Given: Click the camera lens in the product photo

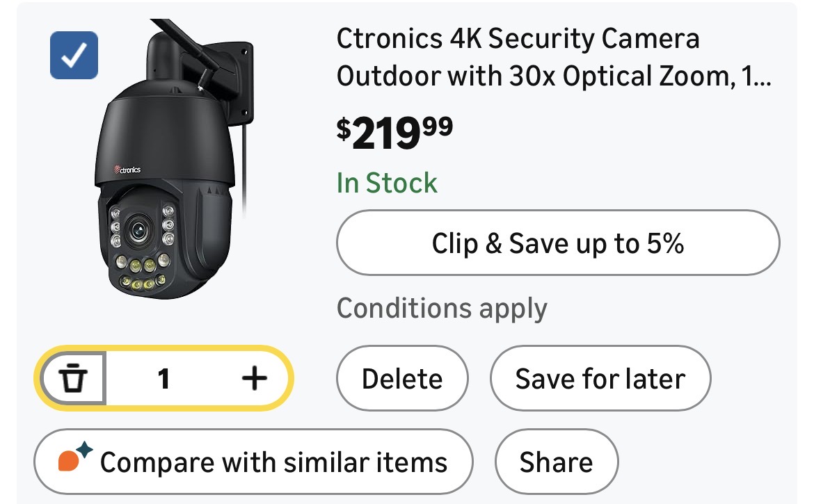Looking at the screenshot, I should [x=138, y=229].
